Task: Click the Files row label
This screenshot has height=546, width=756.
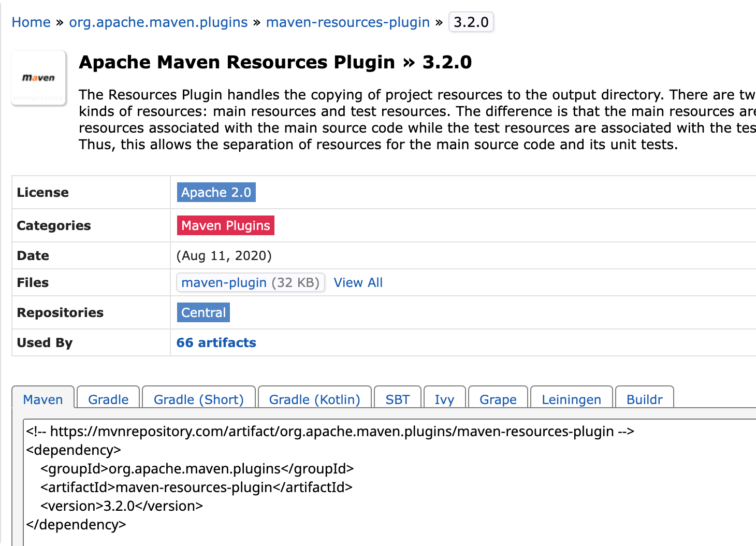Action: coord(33,282)
